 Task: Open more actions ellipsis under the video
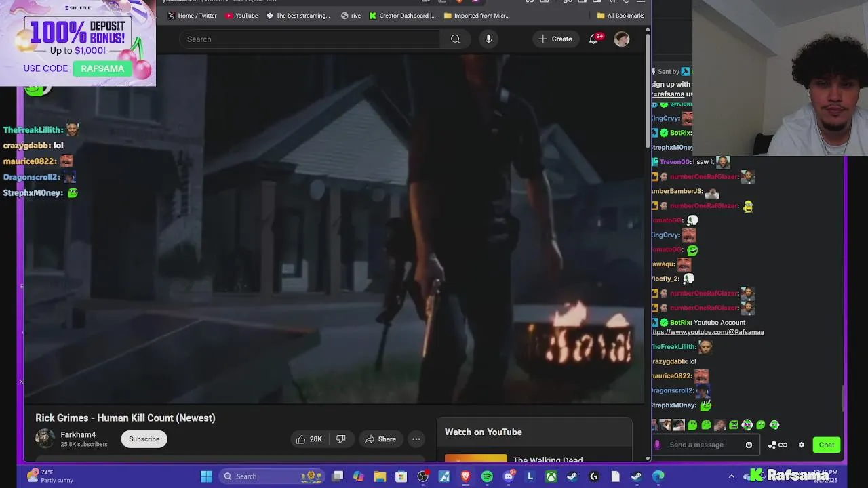pos(416,439)
